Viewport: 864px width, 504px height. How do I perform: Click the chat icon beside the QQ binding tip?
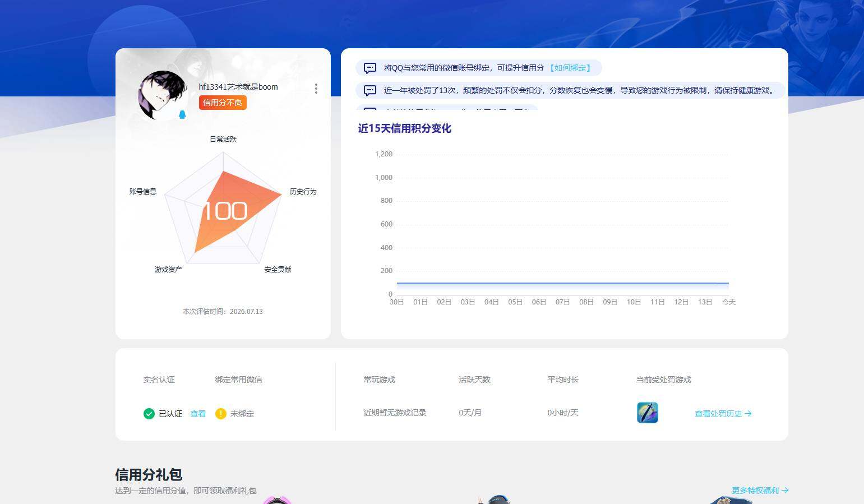(x=370, y=68)
